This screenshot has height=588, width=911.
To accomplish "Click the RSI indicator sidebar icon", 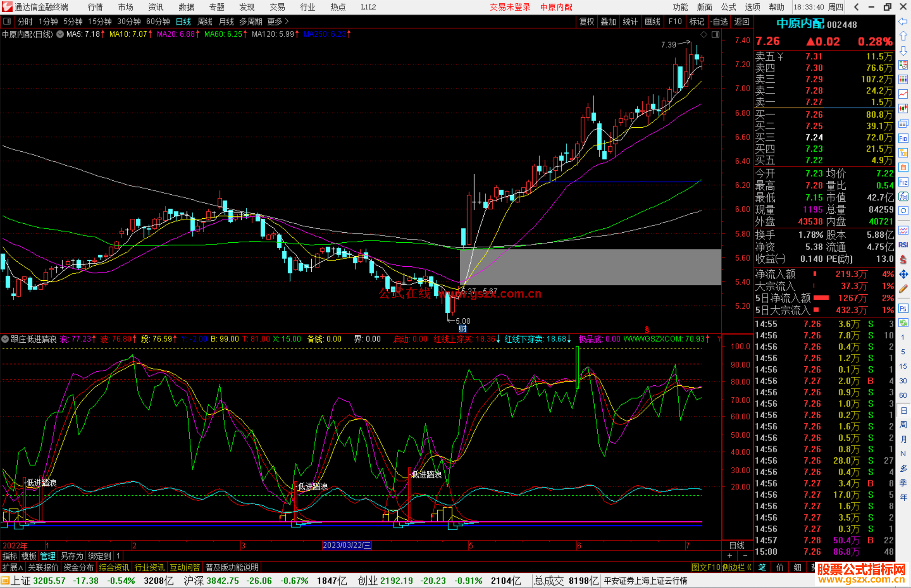I will (x=903, y=245).
